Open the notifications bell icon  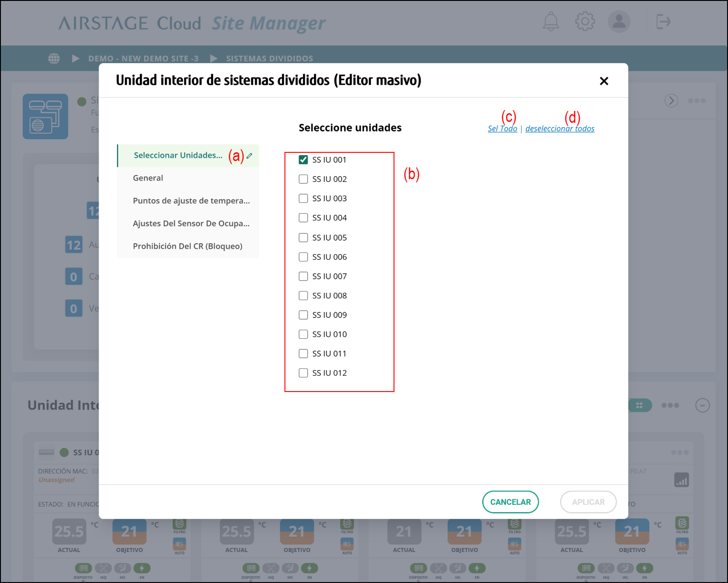click(551, 22)
